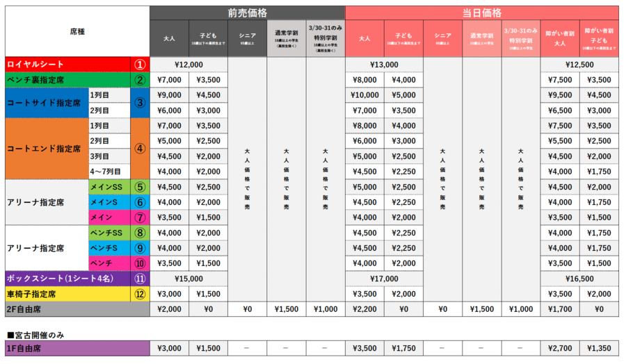This screenshot has width=626, height=364.
Task: Click the circled ③ for コートサイド指定席
Action: pos(140,102)
